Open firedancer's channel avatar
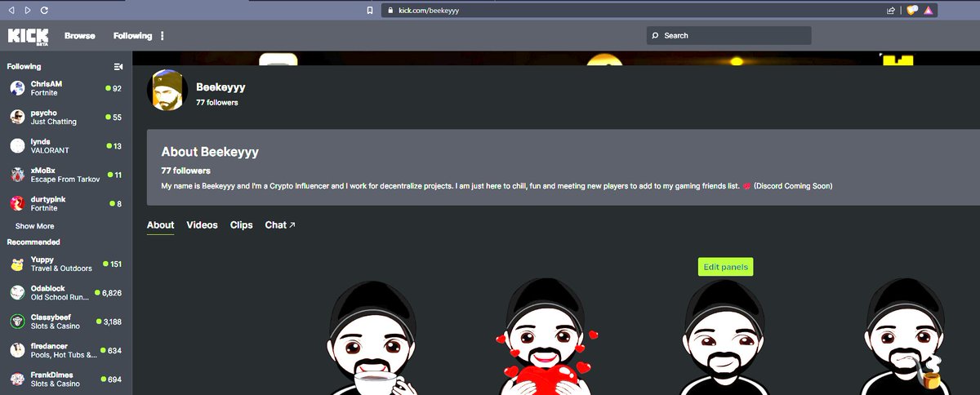The height and width of the screenshot is (395, 980). point(17,350)
